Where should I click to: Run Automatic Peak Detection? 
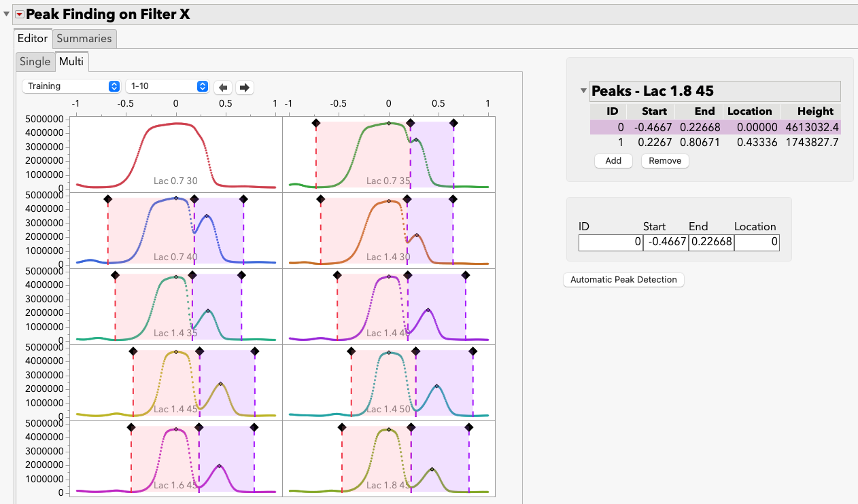tap(623, 280)
